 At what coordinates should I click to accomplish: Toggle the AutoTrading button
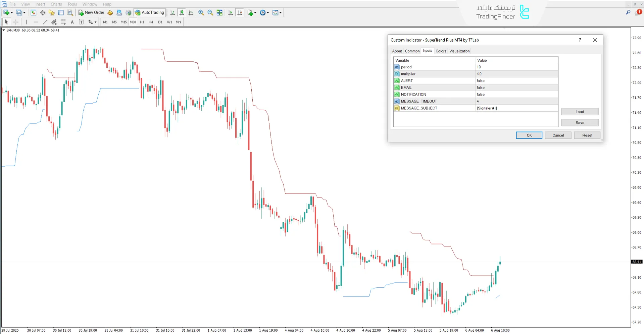click(149, 13)
